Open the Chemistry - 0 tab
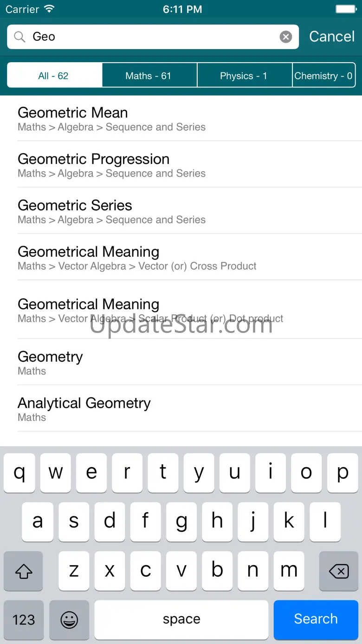362x644 pixels. click(323, 76)
